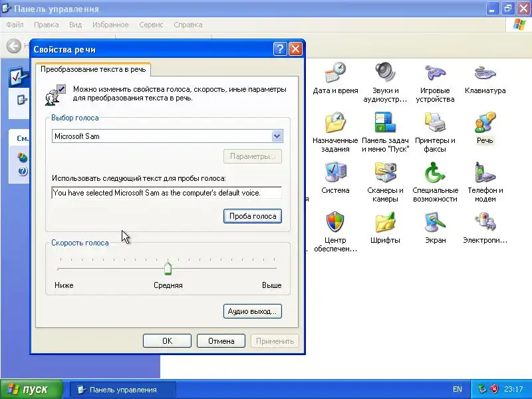The height and width of the screenshot is (399, 532).
Task: Open the Сервис menu
Action: [x=151, y=25]
